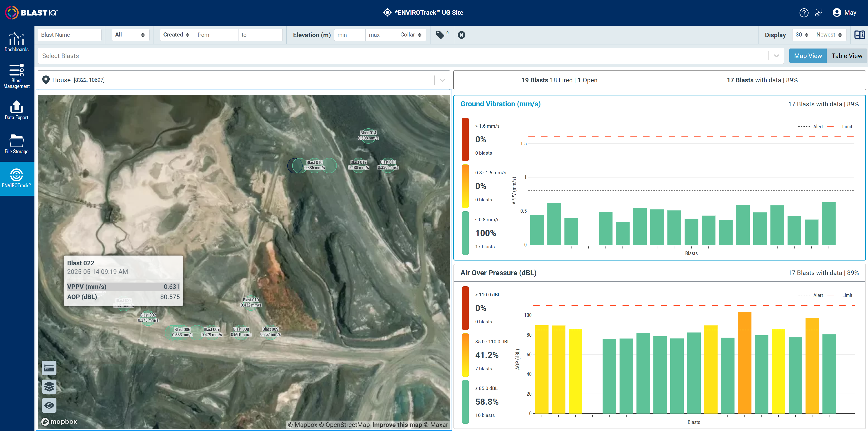Toggle the map eye visibility button
The height and width of the screenshot is (431, 868).
coord(49,405)
